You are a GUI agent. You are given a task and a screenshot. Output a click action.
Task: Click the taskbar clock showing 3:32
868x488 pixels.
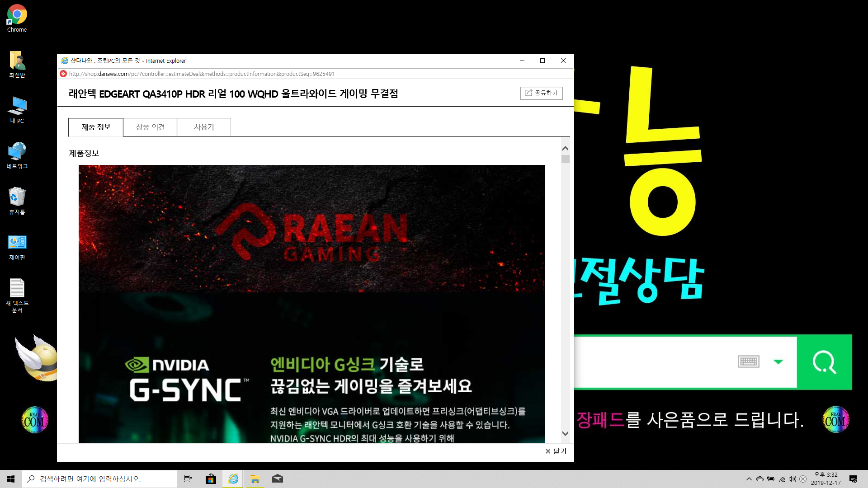click(x=826, y=479)
